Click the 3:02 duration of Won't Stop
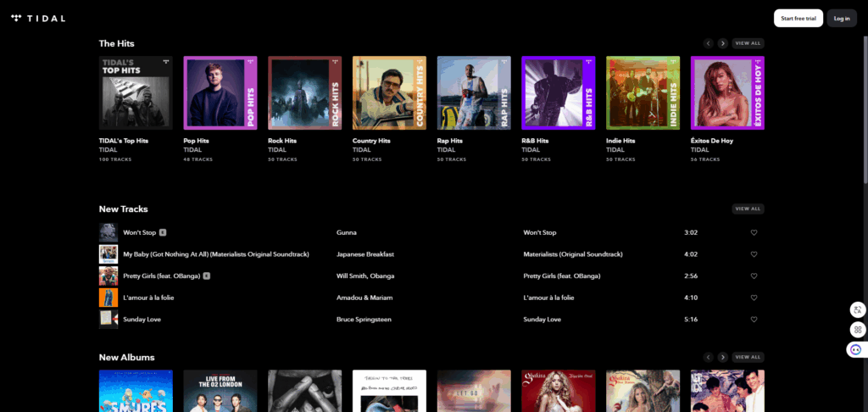 tap(691, 232)
